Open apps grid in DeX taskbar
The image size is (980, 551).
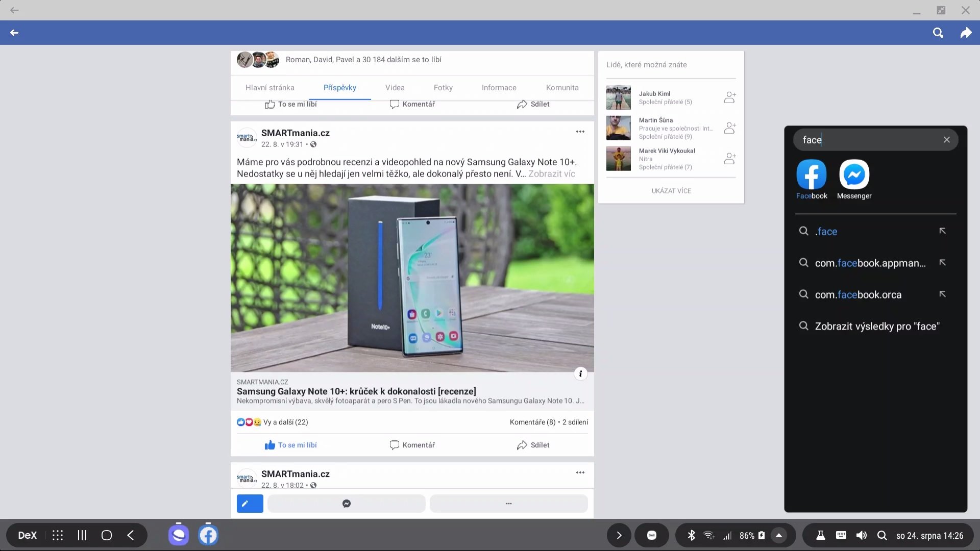point(58,535)
